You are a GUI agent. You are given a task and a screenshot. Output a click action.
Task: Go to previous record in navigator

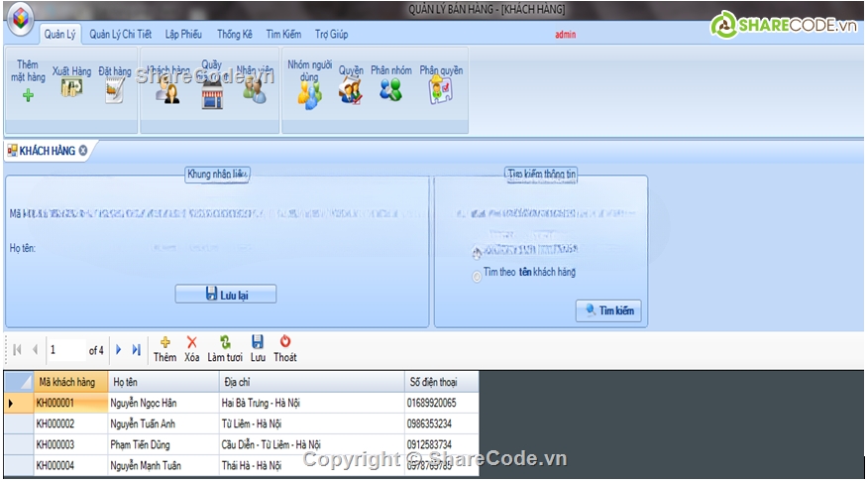35,349
